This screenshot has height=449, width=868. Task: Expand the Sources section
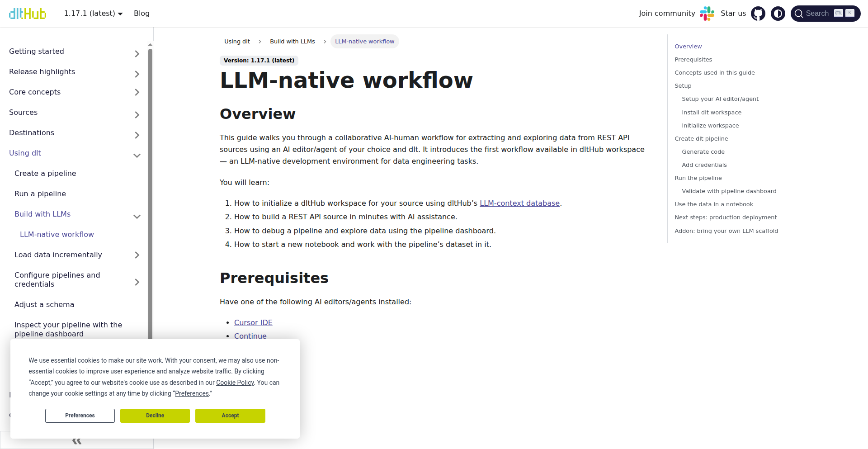137,115
